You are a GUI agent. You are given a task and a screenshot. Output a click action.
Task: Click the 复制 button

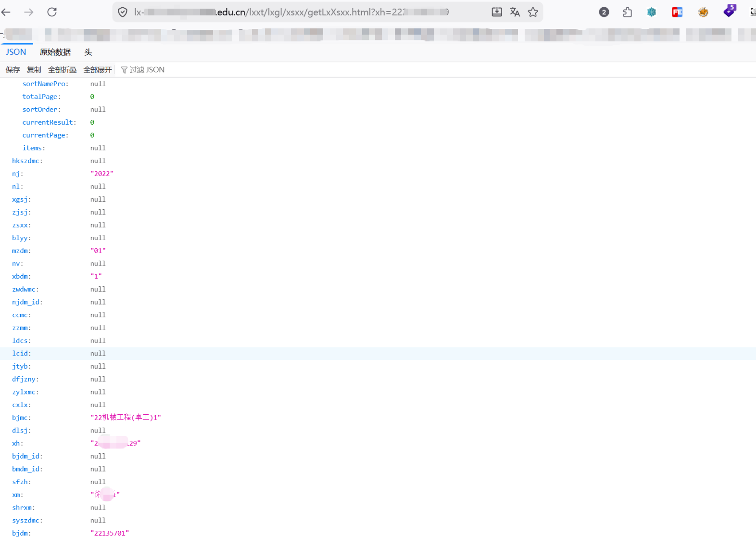point(34,70)
